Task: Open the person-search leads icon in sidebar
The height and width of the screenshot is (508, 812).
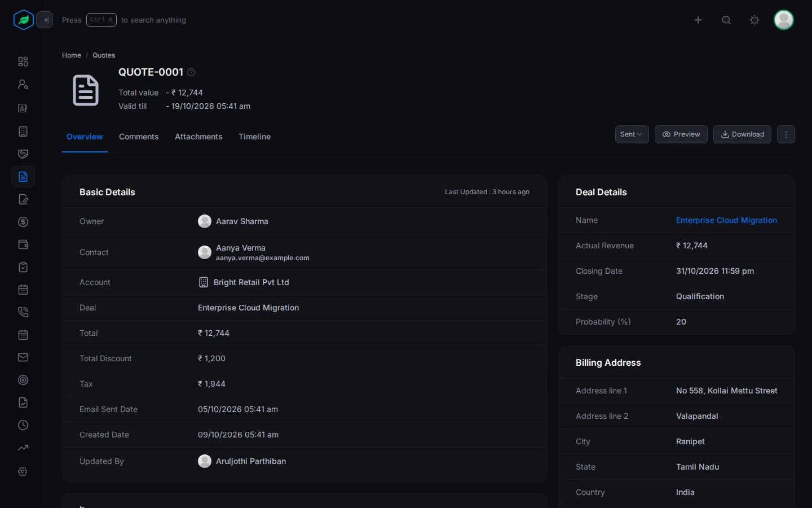Action: coord(23,84)
